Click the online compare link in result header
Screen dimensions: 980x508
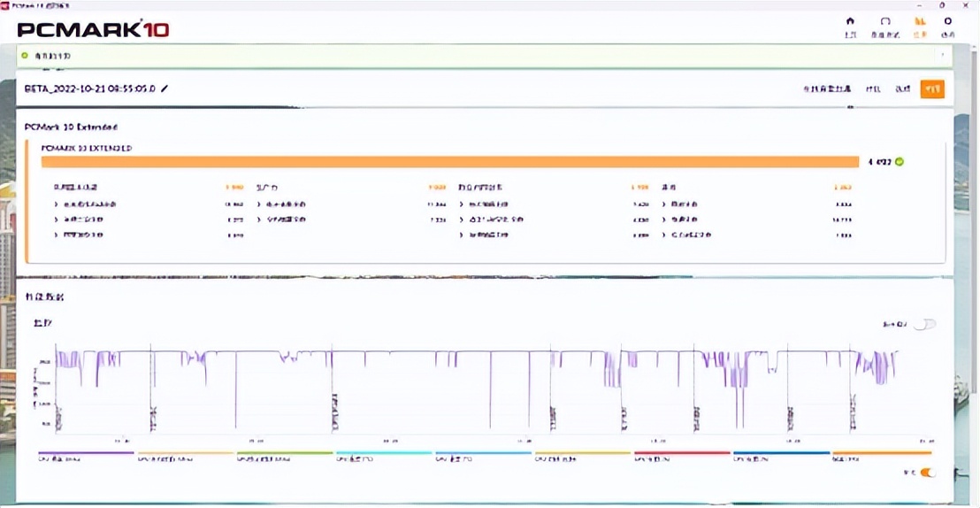pyautogui.click(x=826, y=89)
